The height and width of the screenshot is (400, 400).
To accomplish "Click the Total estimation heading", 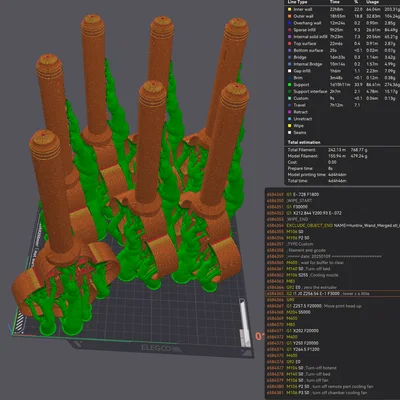I will click(304, 142).
